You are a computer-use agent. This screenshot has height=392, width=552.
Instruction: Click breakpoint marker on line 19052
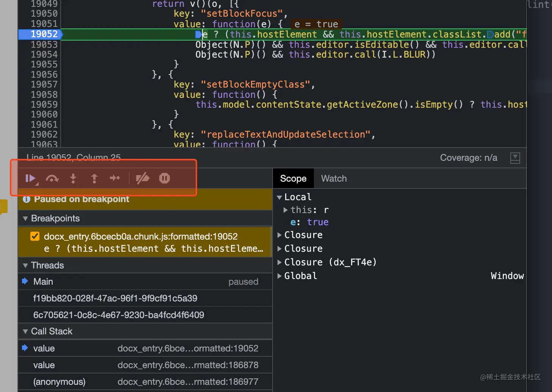tap(41, 34)
